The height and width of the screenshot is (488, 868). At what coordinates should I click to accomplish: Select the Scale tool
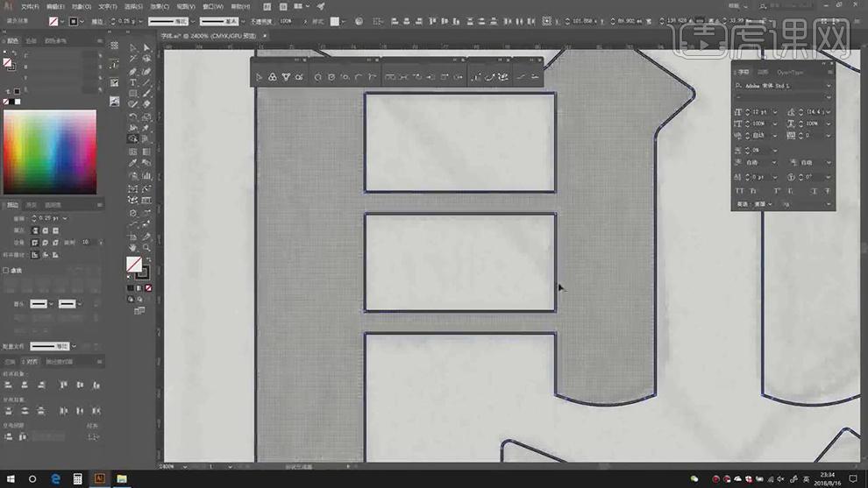[x=146, y=117]
